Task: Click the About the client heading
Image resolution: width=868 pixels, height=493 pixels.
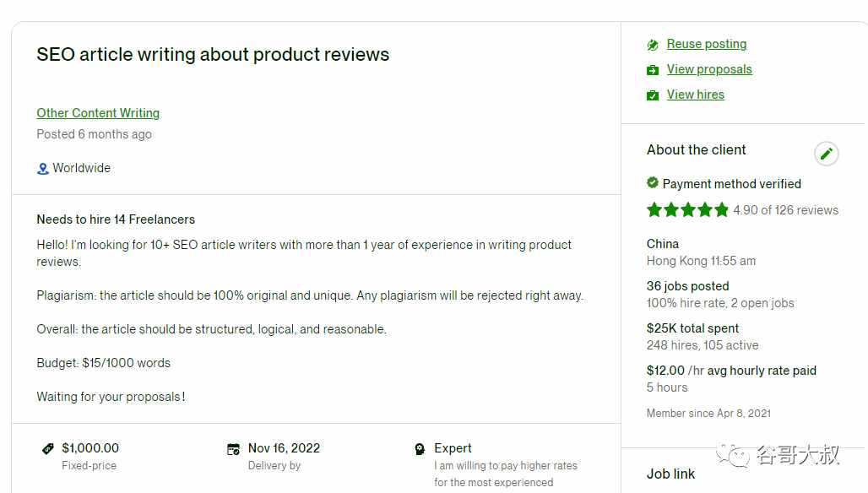Action: 696,150
